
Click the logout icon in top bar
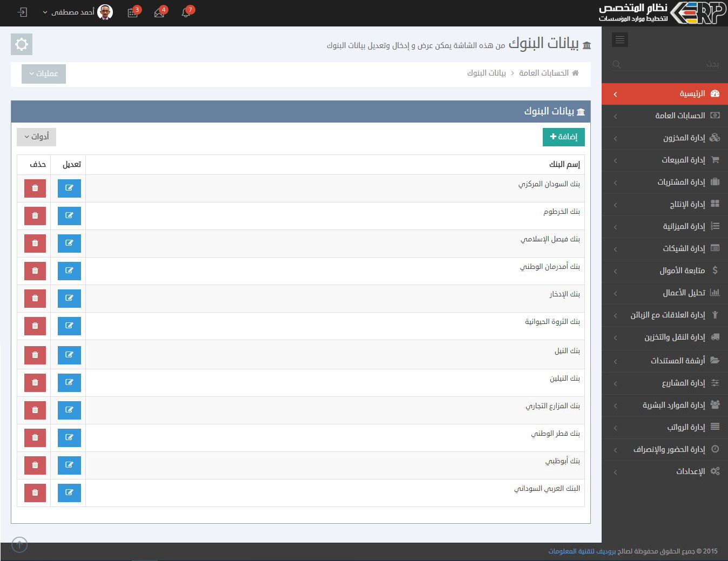pyautogui.click(x=22, y=12)
